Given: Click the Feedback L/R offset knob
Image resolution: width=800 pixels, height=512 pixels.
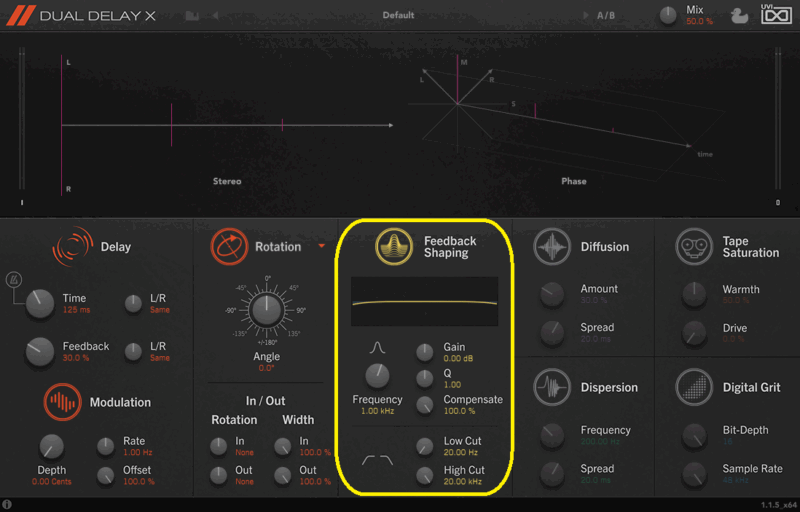Looking at the screenshot, I should [x=134, y=352].
